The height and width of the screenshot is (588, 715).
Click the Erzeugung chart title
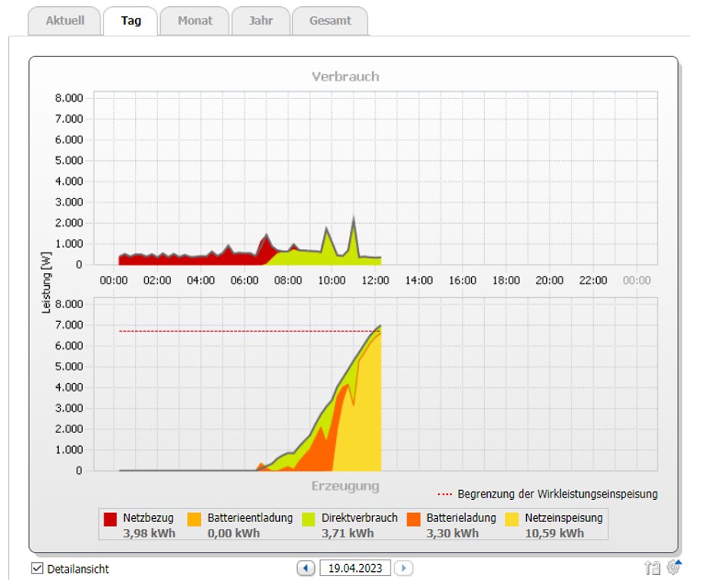point(345,486)
